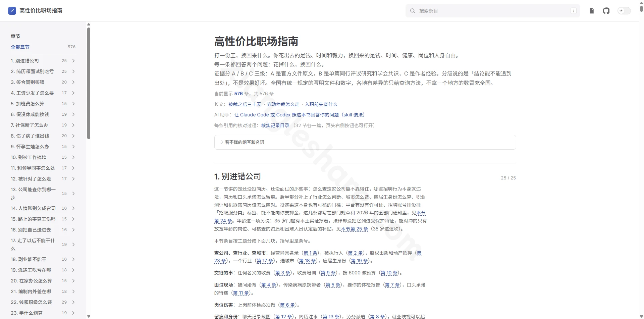644x319 pixels.
Task: Follow the 第 12 条 chat-screenshot reference link
Action: (283, 317)
